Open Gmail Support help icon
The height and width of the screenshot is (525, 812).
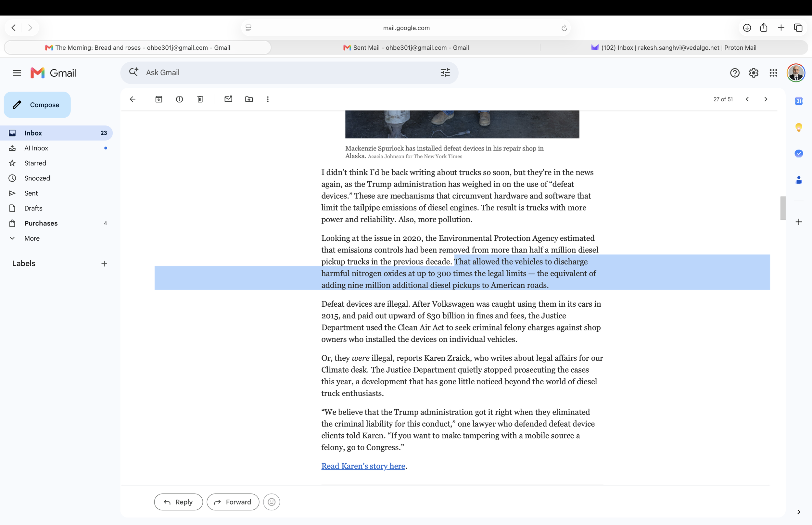(x=735, y=73)
